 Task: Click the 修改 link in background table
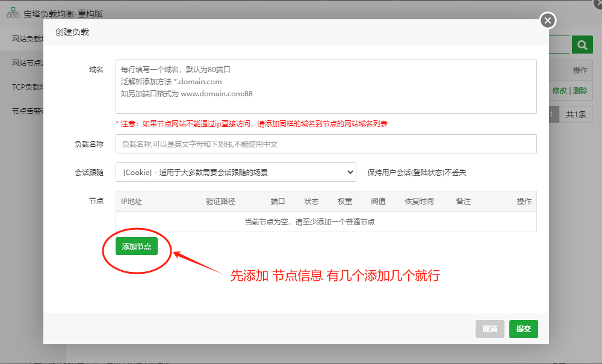coord(559,90)
